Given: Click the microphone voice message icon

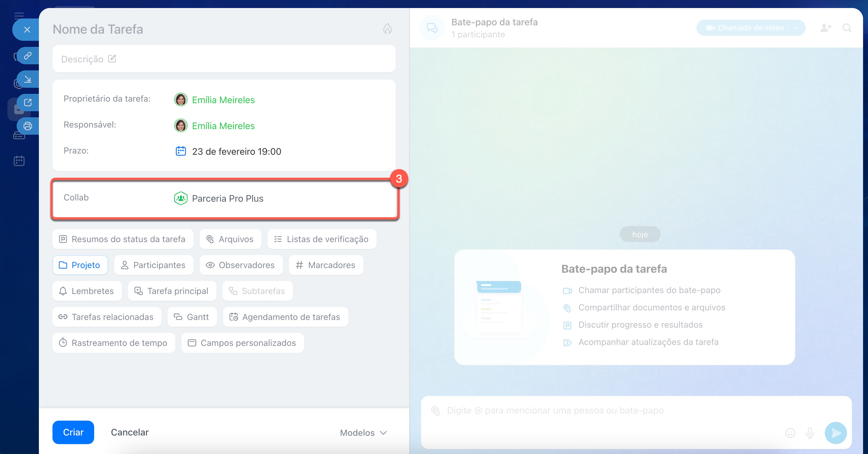Looking at the screenshot, I should pos(810,433).
